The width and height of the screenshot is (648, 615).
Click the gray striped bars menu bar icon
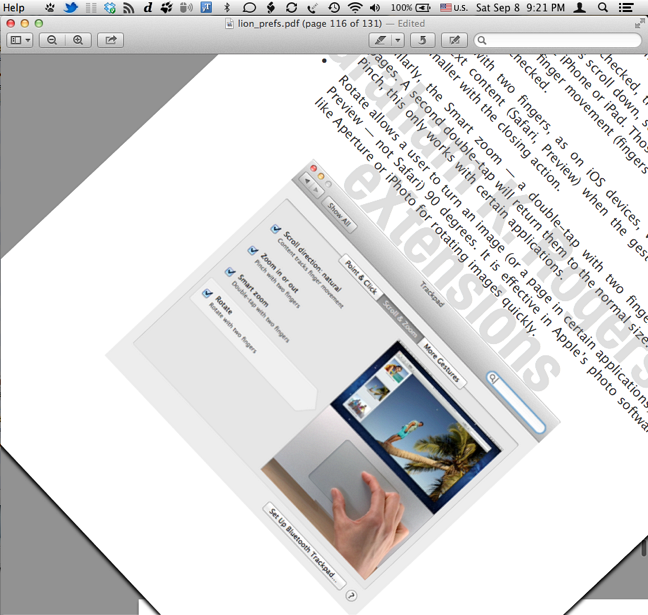click(91, 7)
